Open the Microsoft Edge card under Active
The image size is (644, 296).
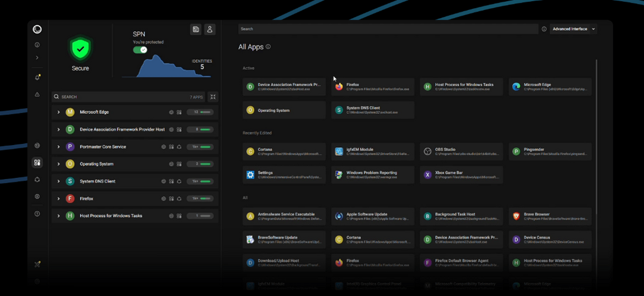click(x=550, y=87)
